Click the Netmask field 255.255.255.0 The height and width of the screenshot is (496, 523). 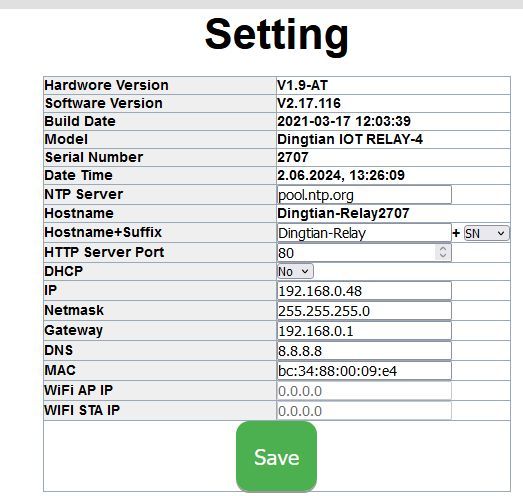pos(364,311)
